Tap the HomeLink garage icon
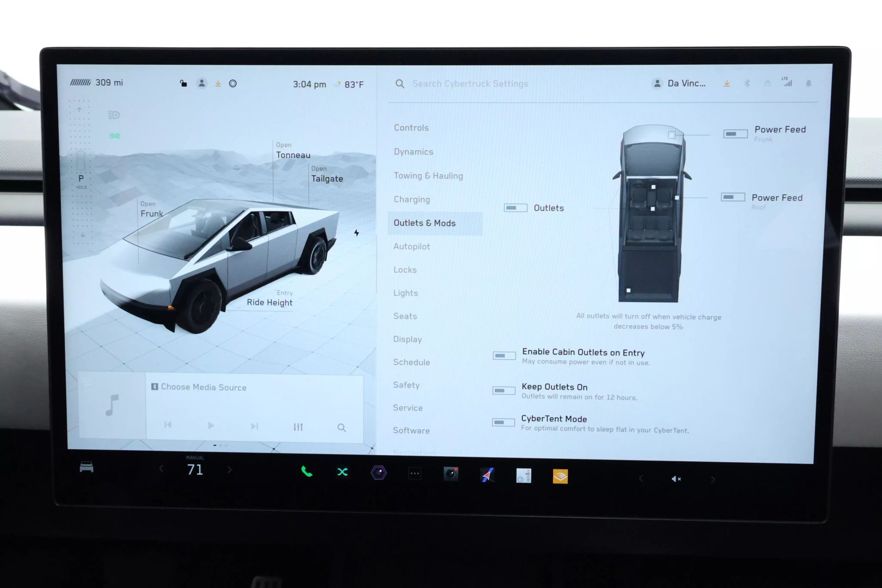 767,83
